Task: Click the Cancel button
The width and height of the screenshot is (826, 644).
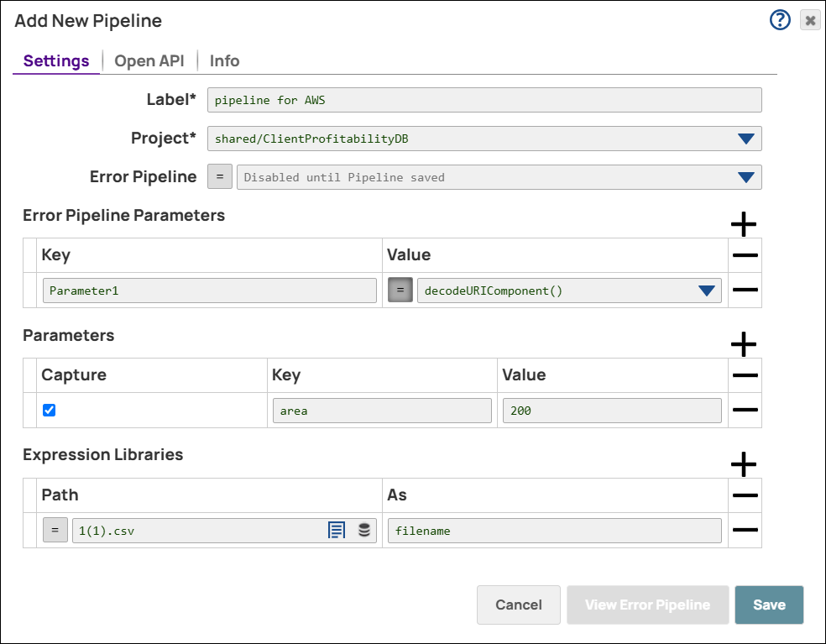Action: pos(518,605)
